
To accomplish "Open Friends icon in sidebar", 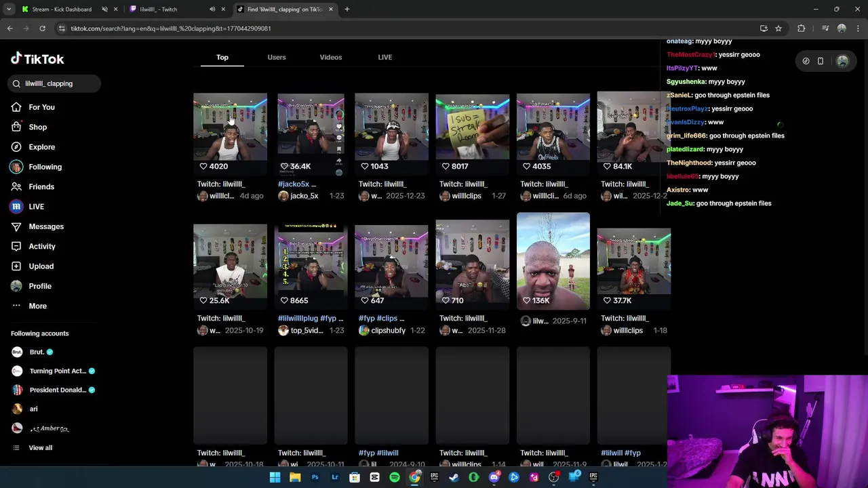I will tap(16, 186).
